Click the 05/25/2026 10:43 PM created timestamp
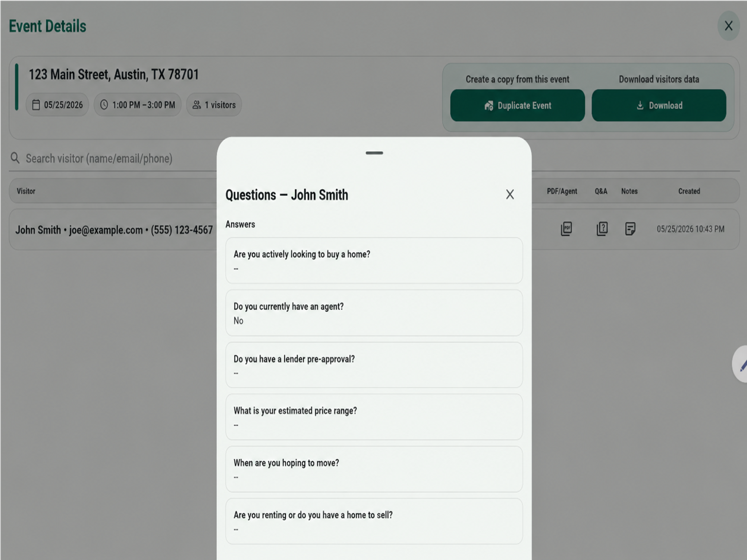747x560 pixels. coord(690,229)
